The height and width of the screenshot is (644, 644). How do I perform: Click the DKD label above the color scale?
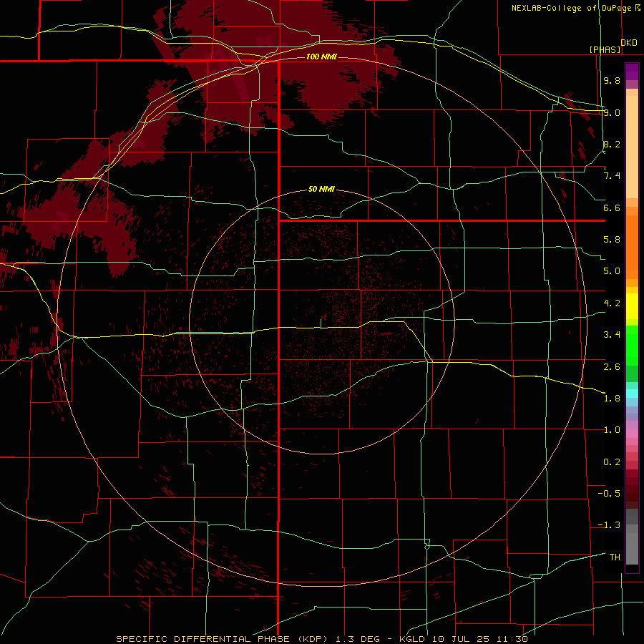[629, 42]
